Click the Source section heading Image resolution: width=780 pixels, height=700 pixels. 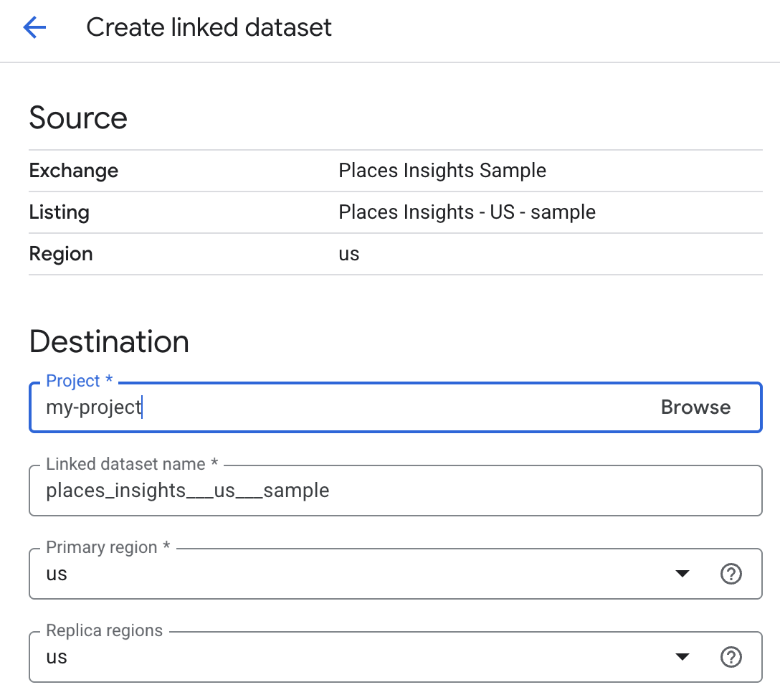coord(78,117)
